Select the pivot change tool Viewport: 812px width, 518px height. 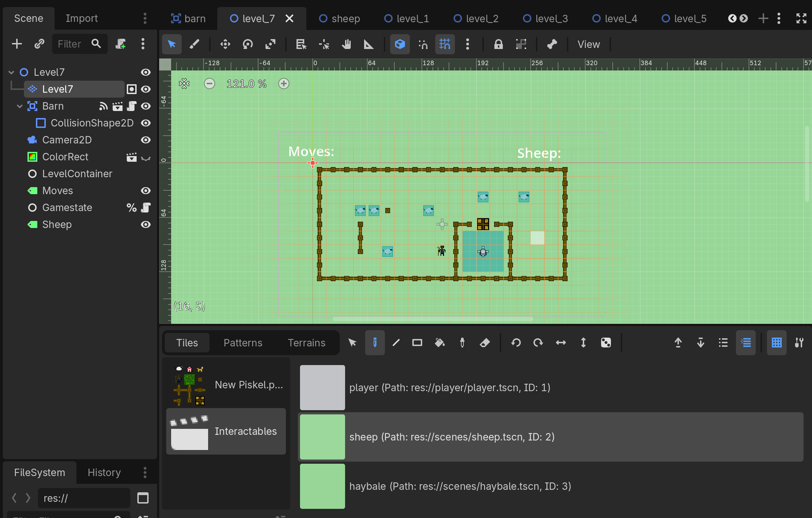pyautogui.click(x=324, y=44)
